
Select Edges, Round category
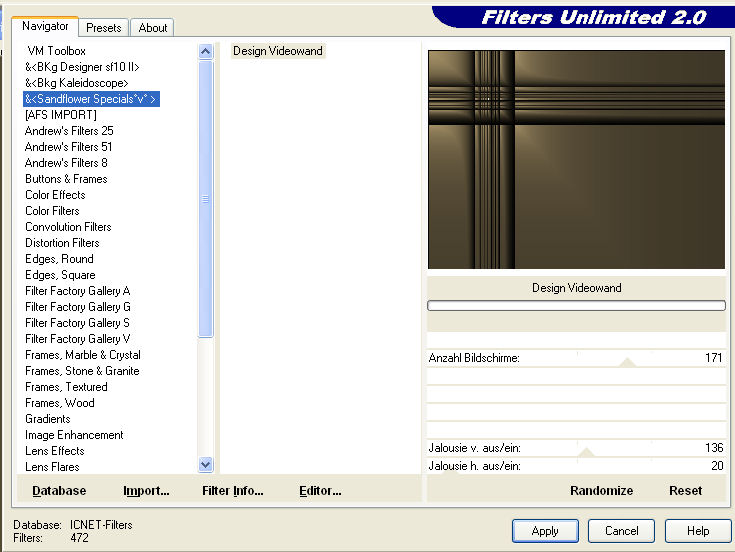click(x=59, y=259)
